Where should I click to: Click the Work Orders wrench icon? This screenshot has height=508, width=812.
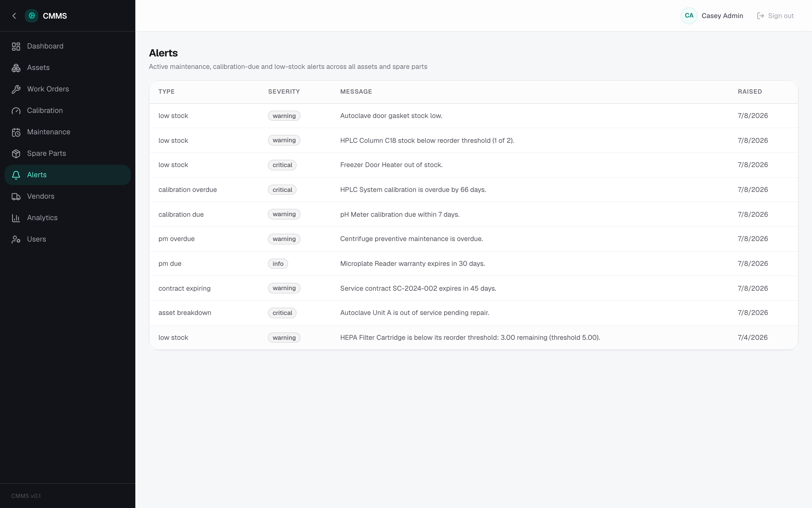[x=16, y=89]
